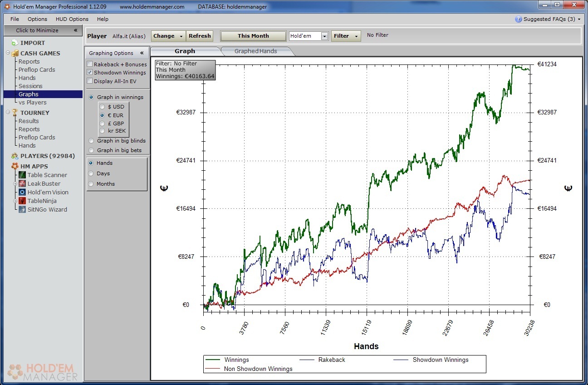Expand the LeakBuster tree node
Image resolution: width=588 pixels, height=385 pixels.
point(15,183)
